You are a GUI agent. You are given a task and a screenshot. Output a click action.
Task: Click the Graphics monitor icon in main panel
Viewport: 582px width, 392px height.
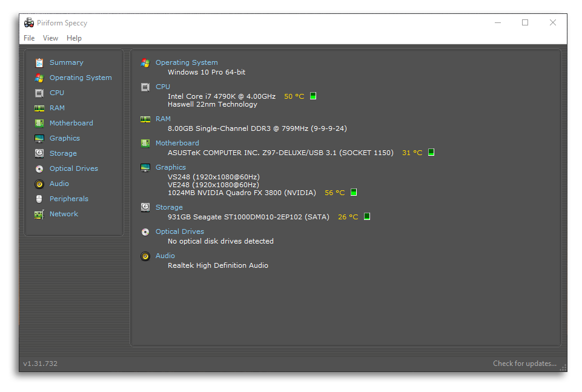coord(145,168)
